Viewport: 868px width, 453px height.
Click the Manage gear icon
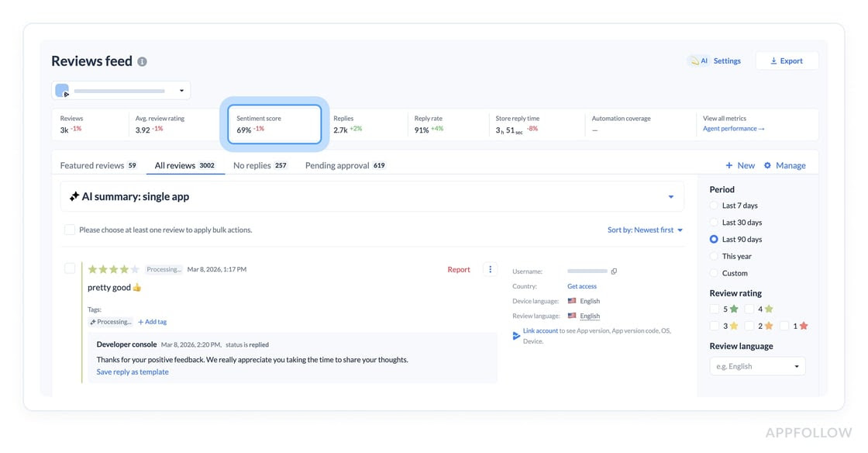(767, 165)
